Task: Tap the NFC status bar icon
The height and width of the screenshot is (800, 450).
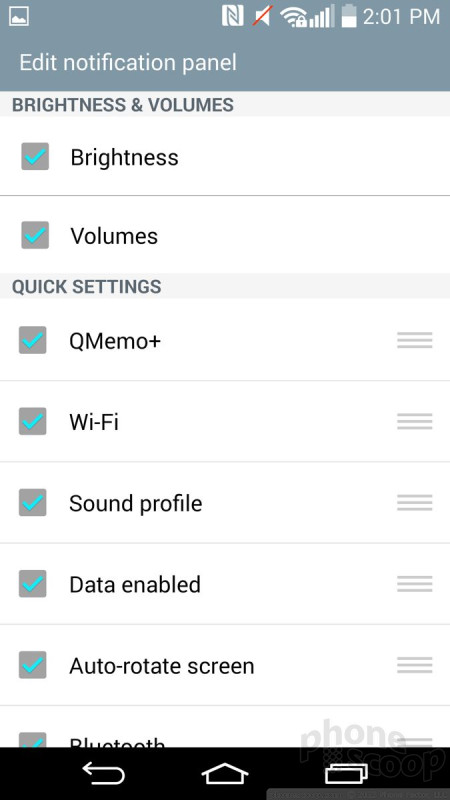Action: tap(233, 16)
